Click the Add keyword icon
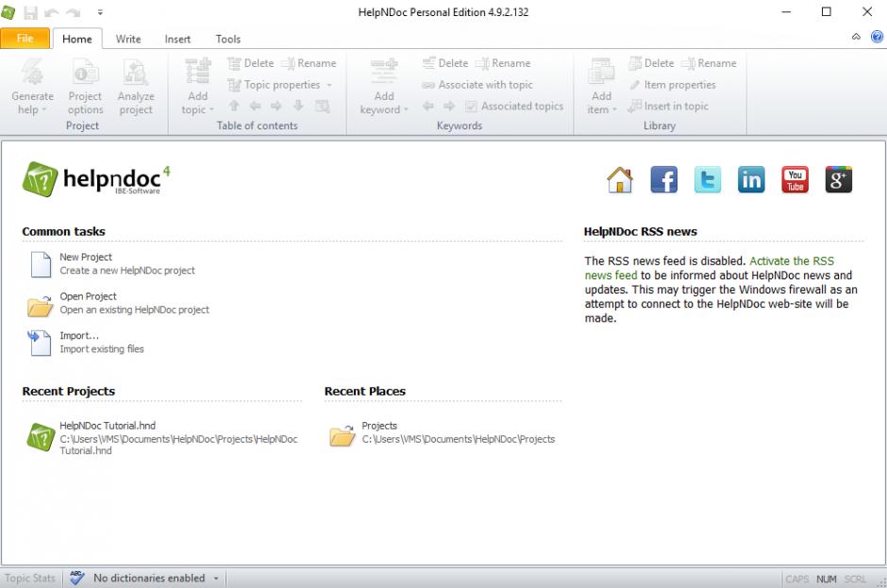This screenshot has height=588, width=887. coord(384,72)
